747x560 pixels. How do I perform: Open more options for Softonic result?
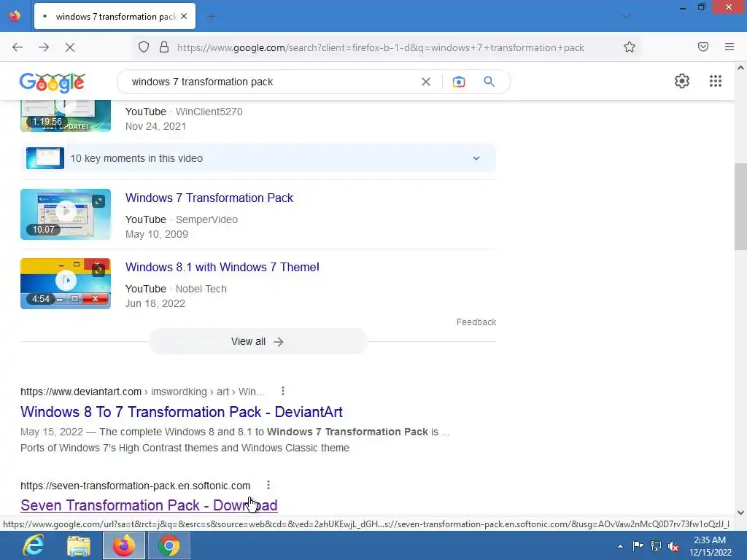click(x=268, y=485)
